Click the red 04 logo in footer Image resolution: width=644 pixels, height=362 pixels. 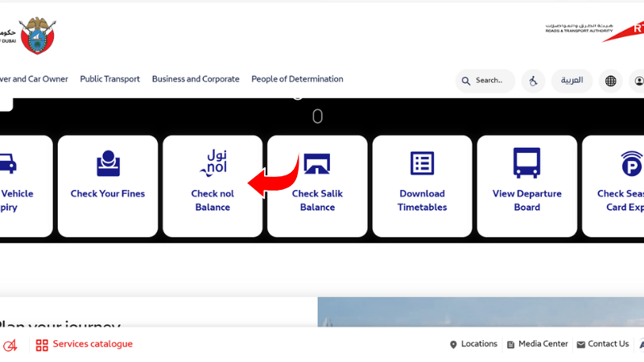point(10,345)
